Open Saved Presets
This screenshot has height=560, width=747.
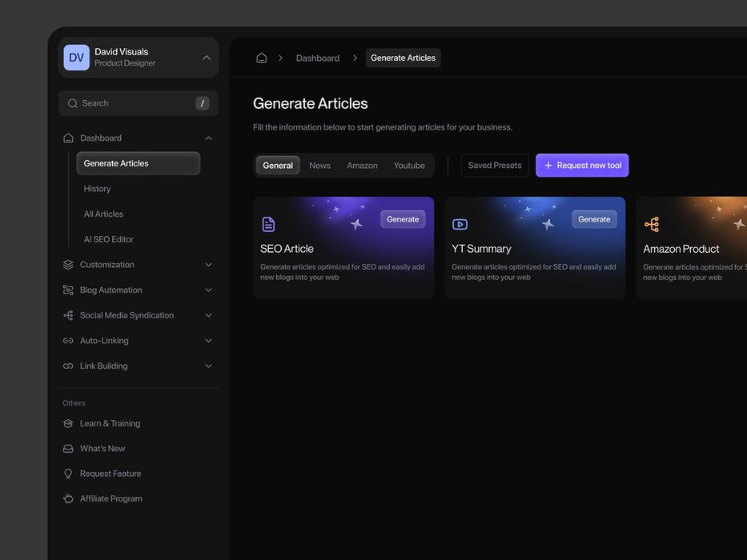pyautogui.click(x=495, y=166)
